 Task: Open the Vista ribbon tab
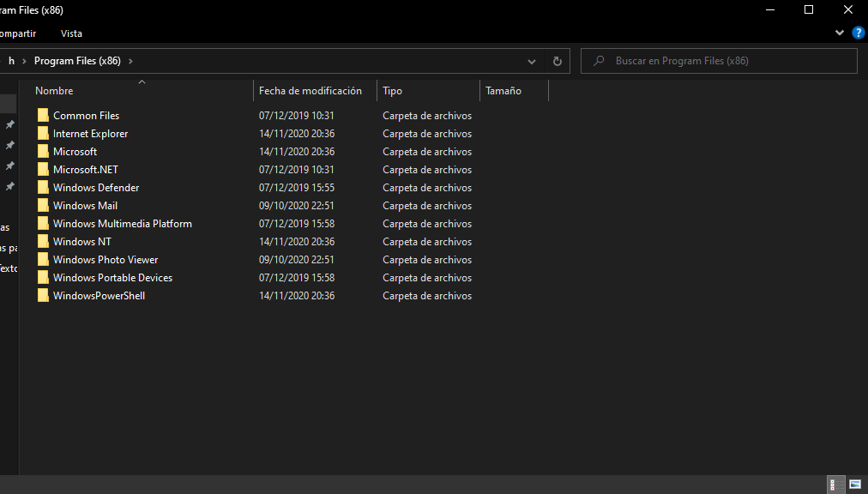(x=71, y=33)
